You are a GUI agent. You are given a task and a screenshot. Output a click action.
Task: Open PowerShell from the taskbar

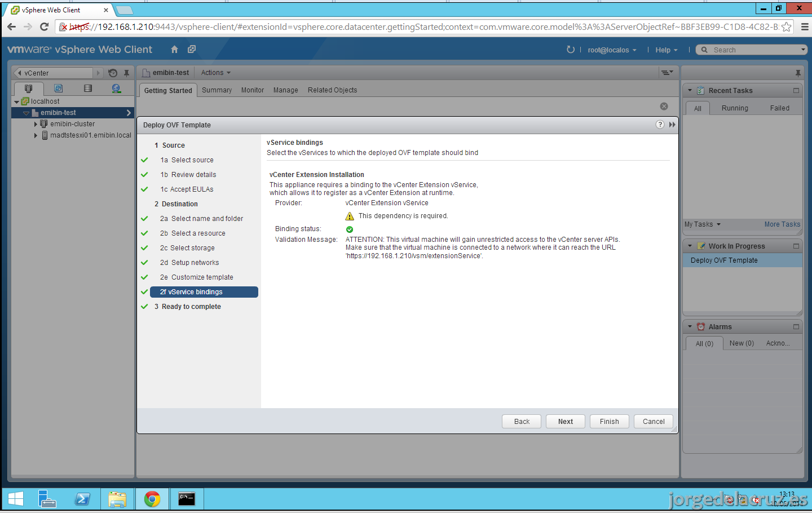82,499
